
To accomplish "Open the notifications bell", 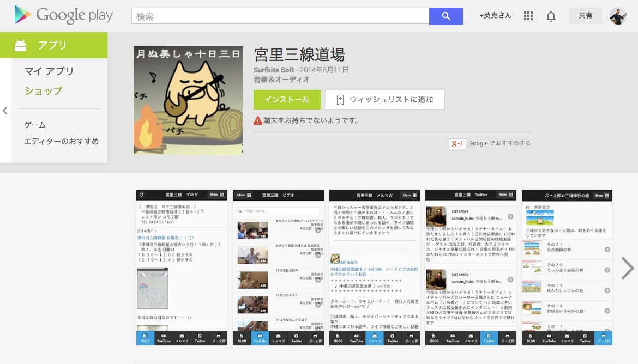I will click(x=551, y=16).
